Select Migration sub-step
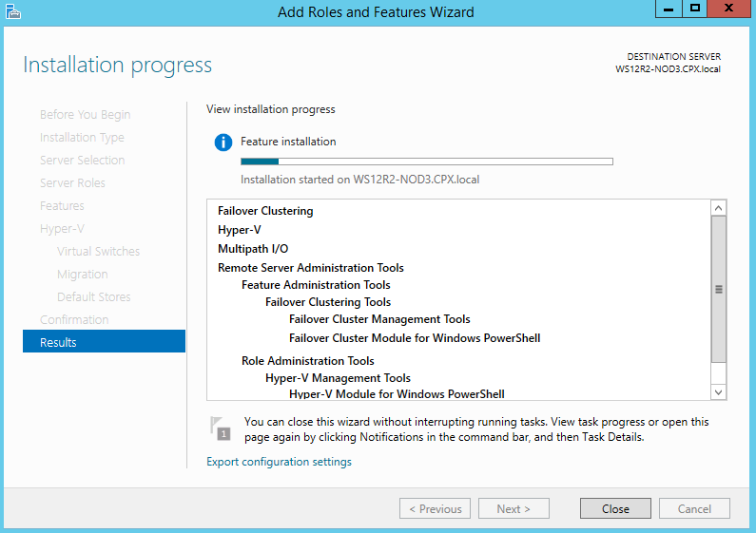The image size is (756, 533). coord(83,275)
